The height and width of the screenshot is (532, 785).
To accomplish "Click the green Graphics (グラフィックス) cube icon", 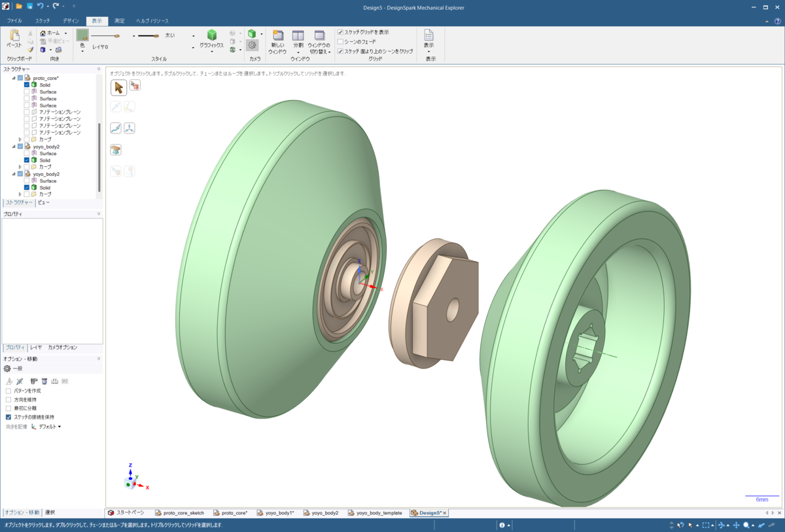I will pos(212,35).
